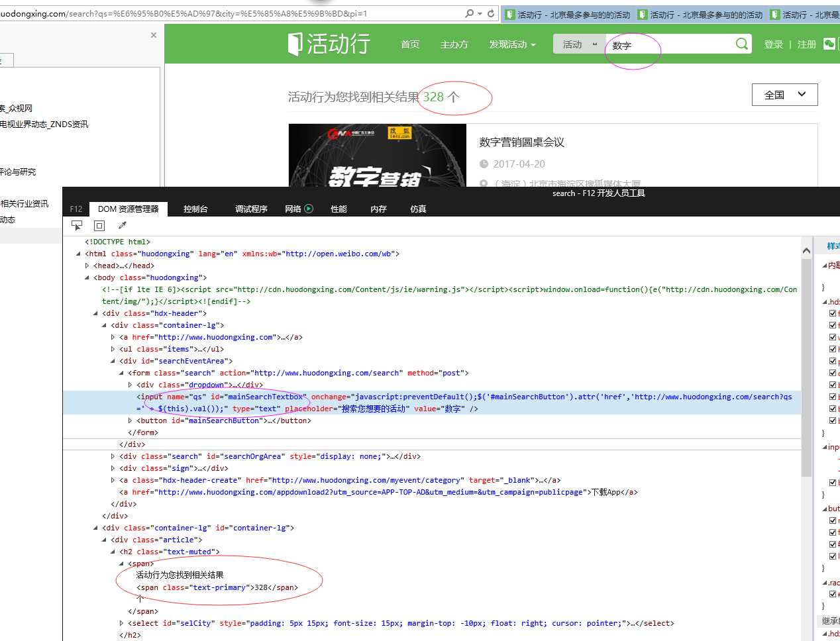Viewport: 840px width, 641px height.
Task: Expand the div class="dropdown" node
Action: (x=131, y=385)
